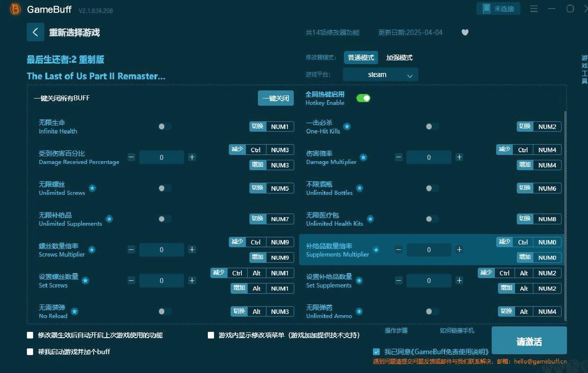Viewport: 588px width, 373px height.
Task: Click the Screws Multiplier value field
Action: pos(162,250)
